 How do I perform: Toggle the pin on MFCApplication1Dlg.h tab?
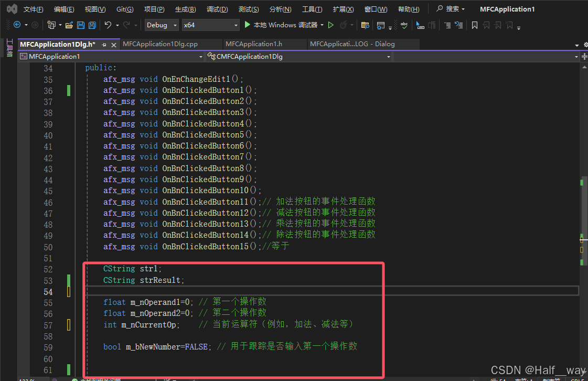(x=104, y=45)
